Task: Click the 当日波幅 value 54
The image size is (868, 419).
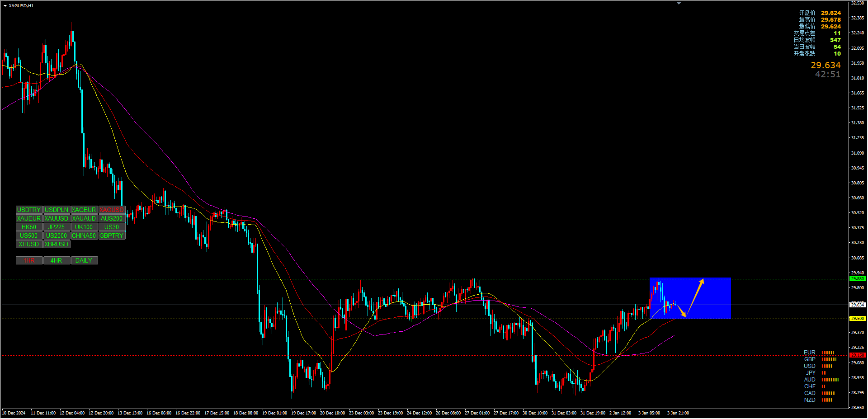Action: point(837,47)
